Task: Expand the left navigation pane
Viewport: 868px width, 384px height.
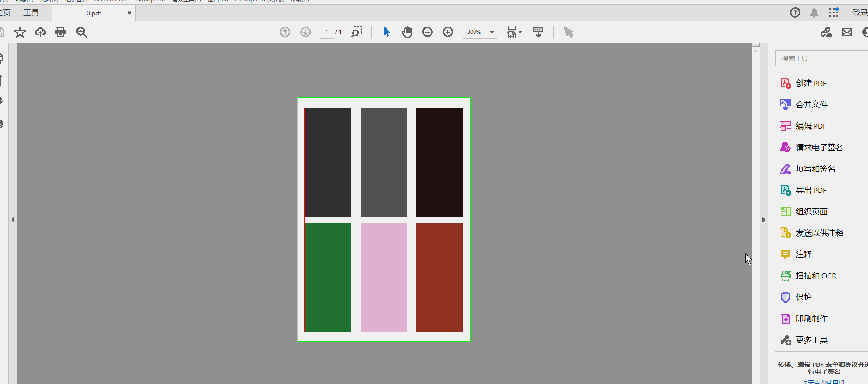Action: tap(13, 220)
